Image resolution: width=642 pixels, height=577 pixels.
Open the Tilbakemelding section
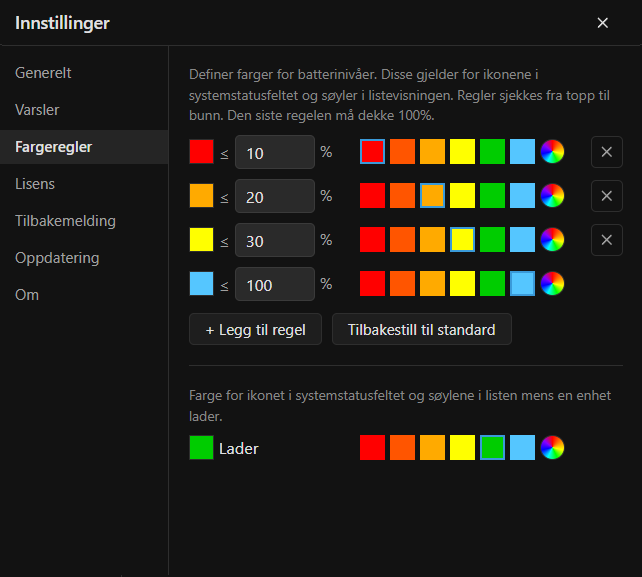pyautogui.click(x=84, y=221)
